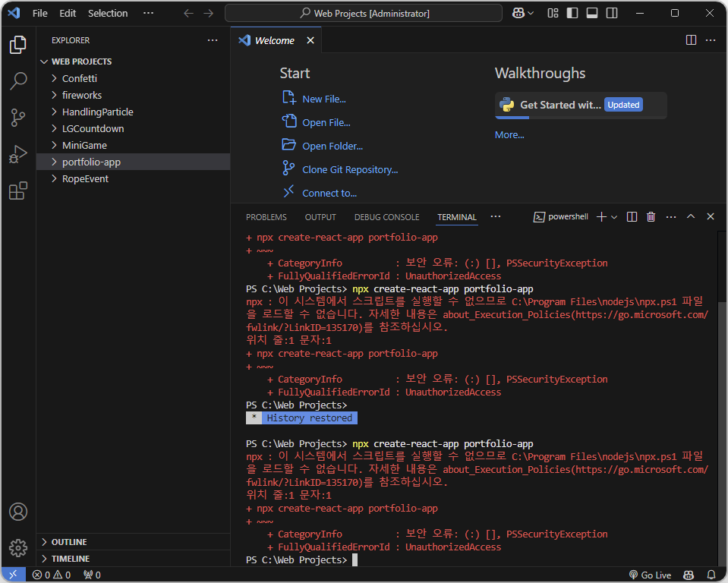728x583 pixels.
Task: Click the New File link
Action: 314,99
